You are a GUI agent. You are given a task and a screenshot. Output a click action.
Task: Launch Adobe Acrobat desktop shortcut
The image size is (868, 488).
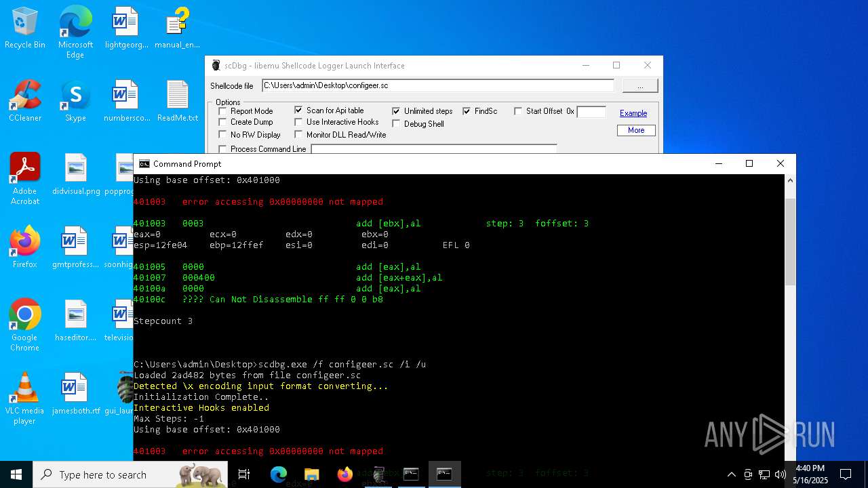pyautogui.click(x=25, y=179)
